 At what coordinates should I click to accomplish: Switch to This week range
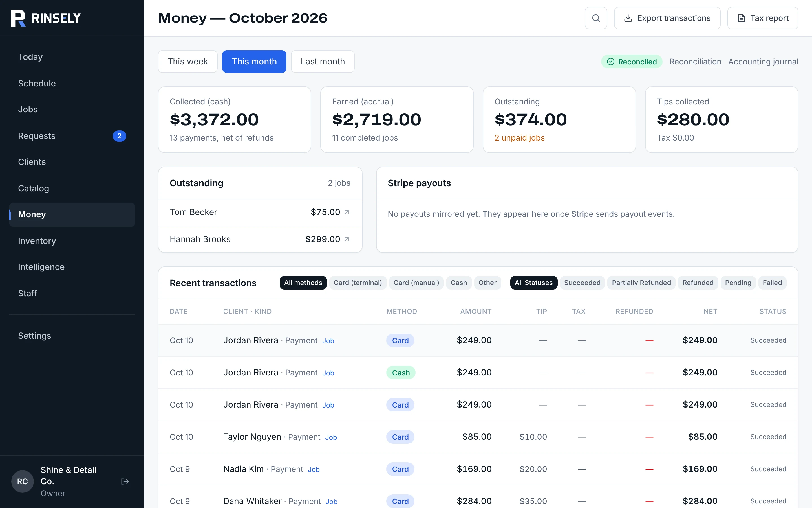pos(187,62)
